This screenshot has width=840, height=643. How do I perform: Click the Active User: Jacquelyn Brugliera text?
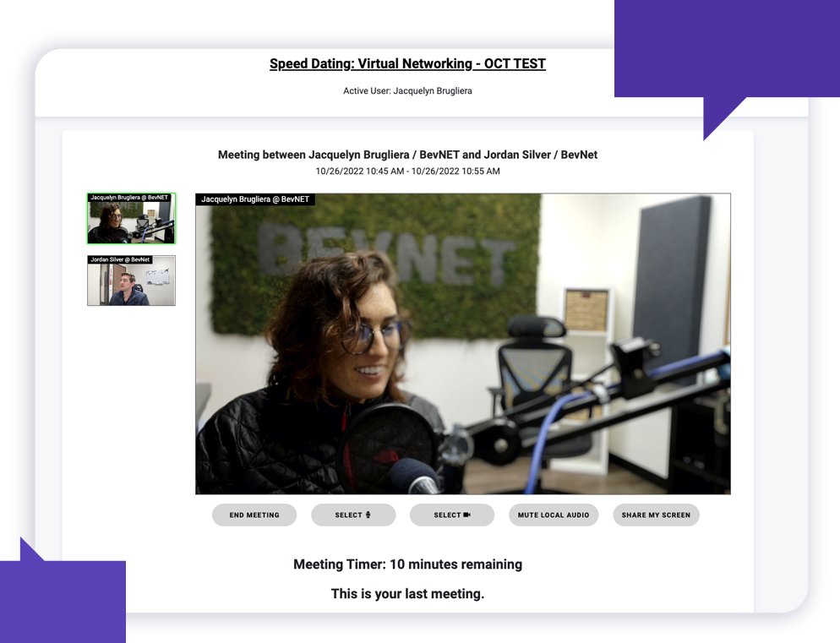[407, 91]
